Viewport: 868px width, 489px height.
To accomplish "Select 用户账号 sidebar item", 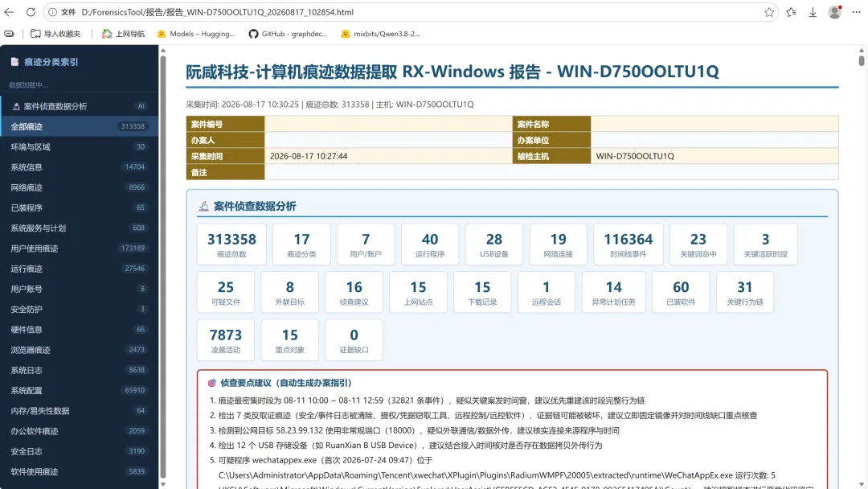I will (x=79, y=289).
